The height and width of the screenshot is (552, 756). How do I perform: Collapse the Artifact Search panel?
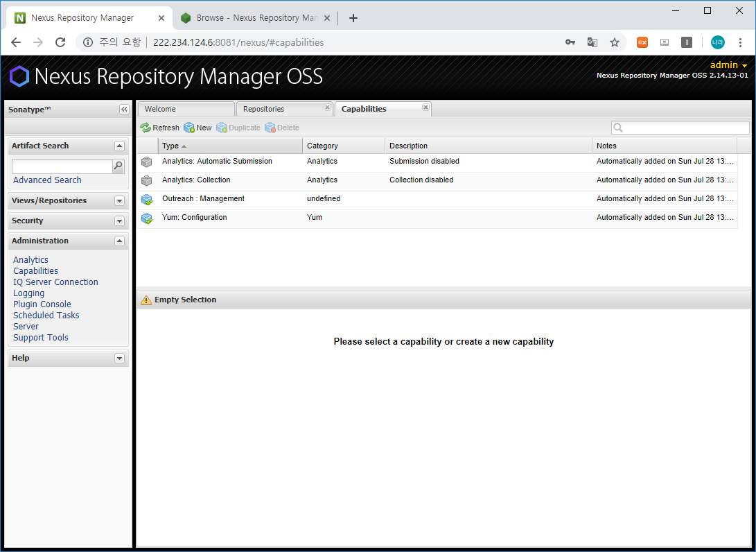click(120, 146)
